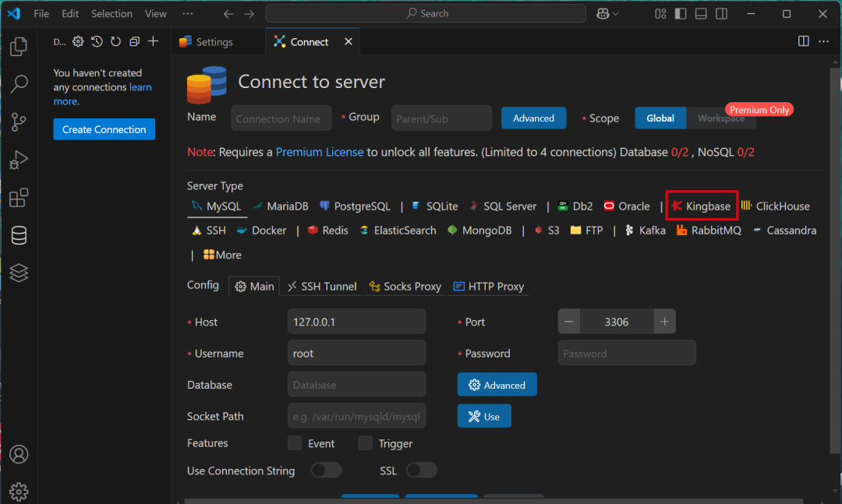The image size is (842, 504).
Task: Toggle the bottom panel
Action: click(x=701, y=13)
